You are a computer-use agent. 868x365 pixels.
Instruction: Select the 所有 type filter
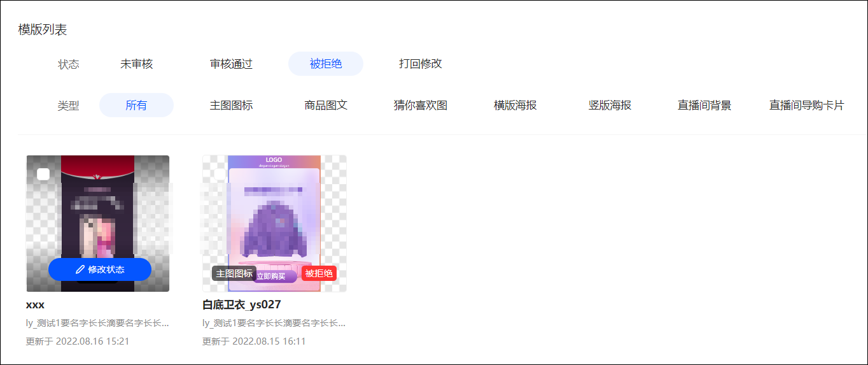coord(136,105)
